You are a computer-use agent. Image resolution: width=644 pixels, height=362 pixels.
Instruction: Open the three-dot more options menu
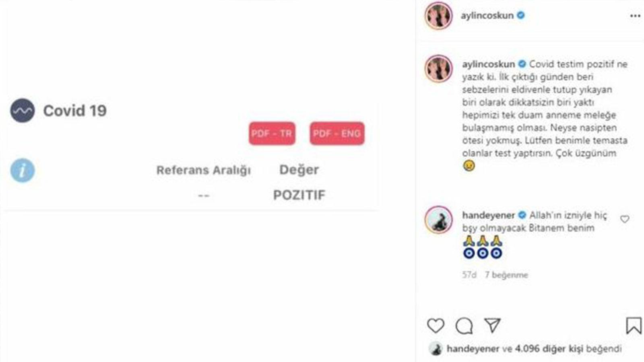click(x=635, y=16)
